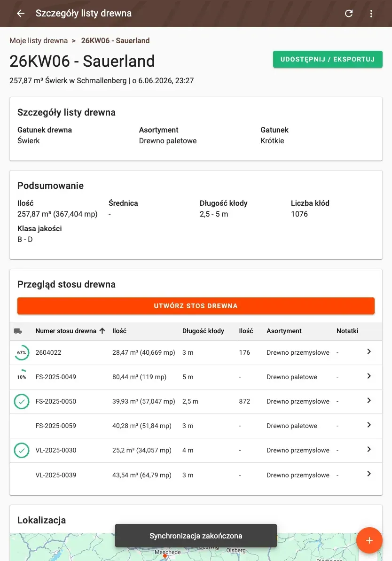Click the Udostępnij / Eksportuj button
The height and width of the screenshot is (561, 392).
[328, 59]
